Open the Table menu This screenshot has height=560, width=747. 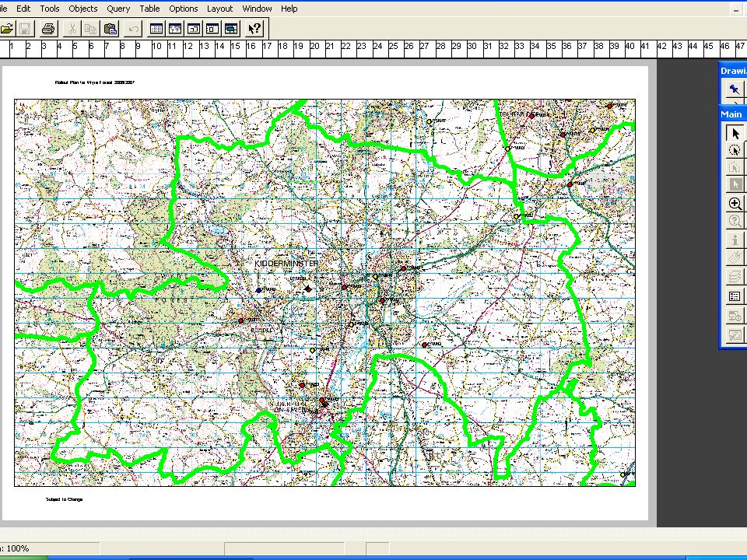click(x=149, y=9)
